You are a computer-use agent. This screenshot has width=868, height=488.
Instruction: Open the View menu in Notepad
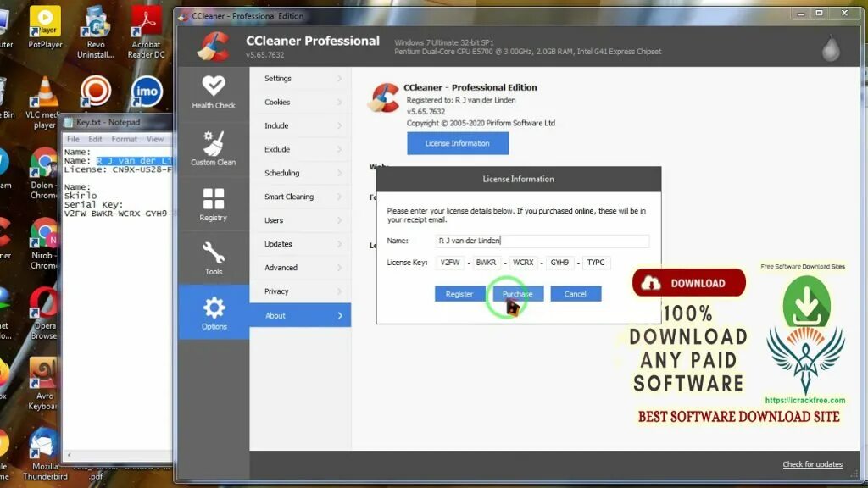tap(155, 139)
